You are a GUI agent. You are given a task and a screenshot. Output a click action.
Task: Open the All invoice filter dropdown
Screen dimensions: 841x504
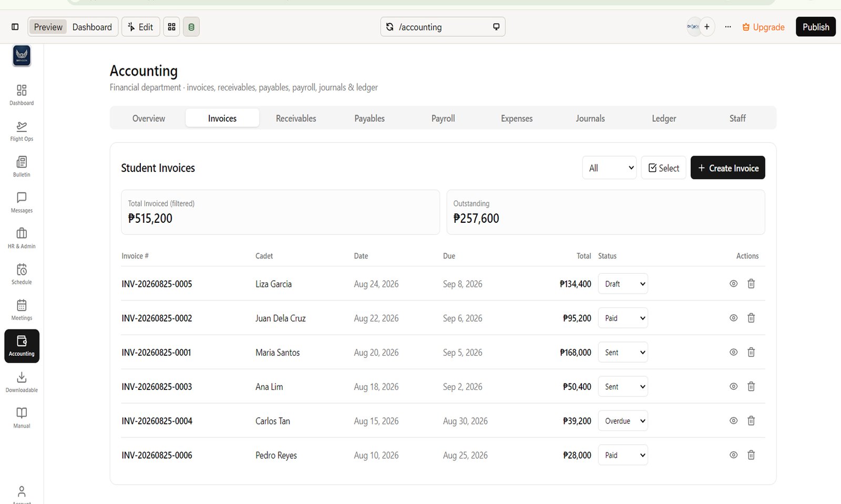pos(609,168)
